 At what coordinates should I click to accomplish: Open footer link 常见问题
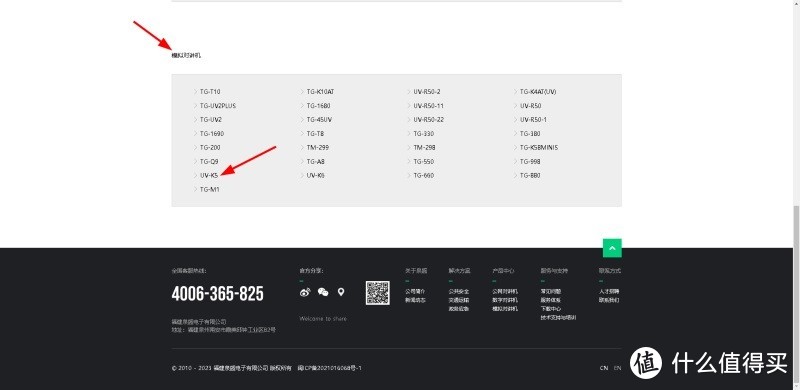[551, 291]
